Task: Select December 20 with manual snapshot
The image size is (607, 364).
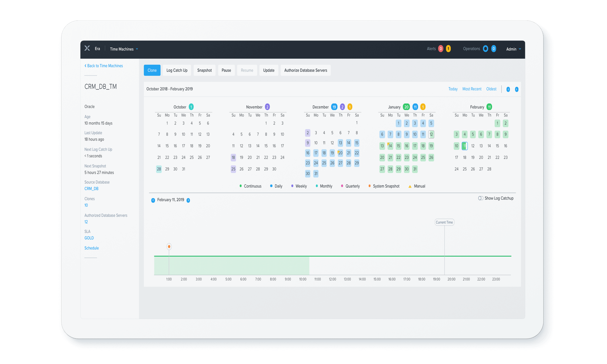Action: (x=340, y=153)
